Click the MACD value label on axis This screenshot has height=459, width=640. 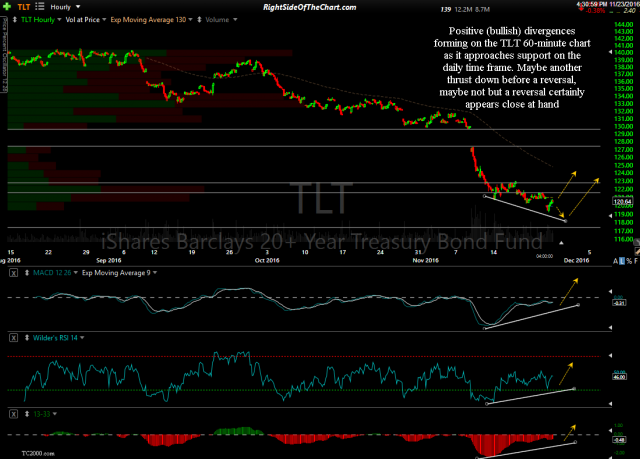coord(620,303)
